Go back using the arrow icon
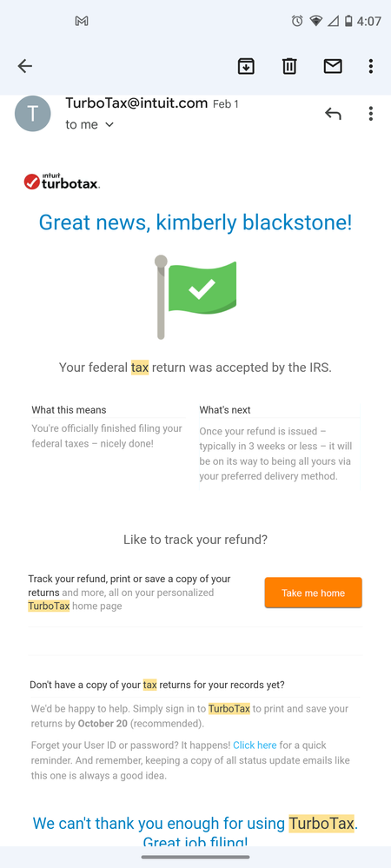 point(25,66)
